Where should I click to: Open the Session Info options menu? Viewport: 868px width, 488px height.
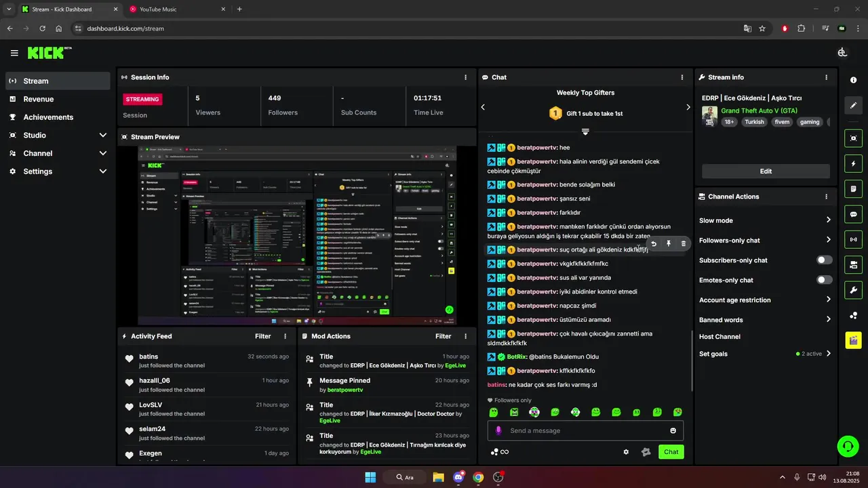coord(465,77)
